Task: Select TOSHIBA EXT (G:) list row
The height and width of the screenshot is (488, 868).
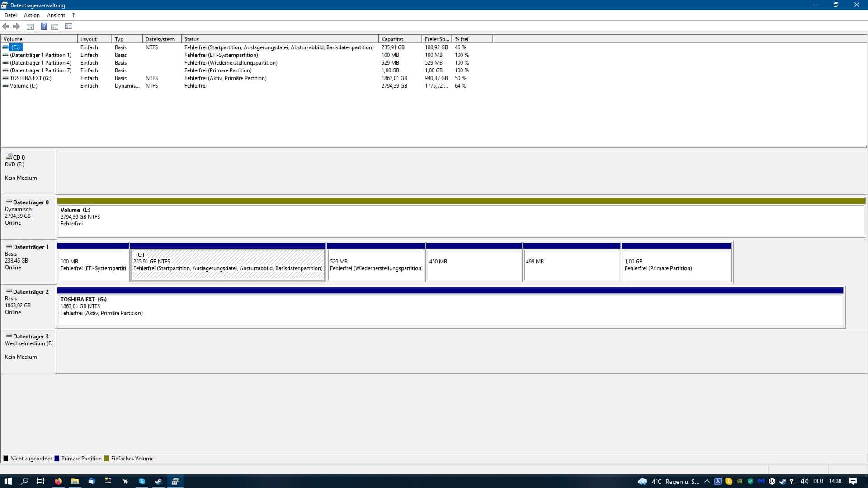Action: coord(246,78)
